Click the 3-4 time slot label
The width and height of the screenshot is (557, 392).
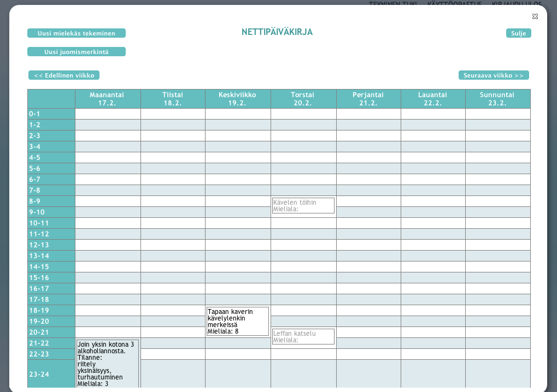click(x=51, y=147)
